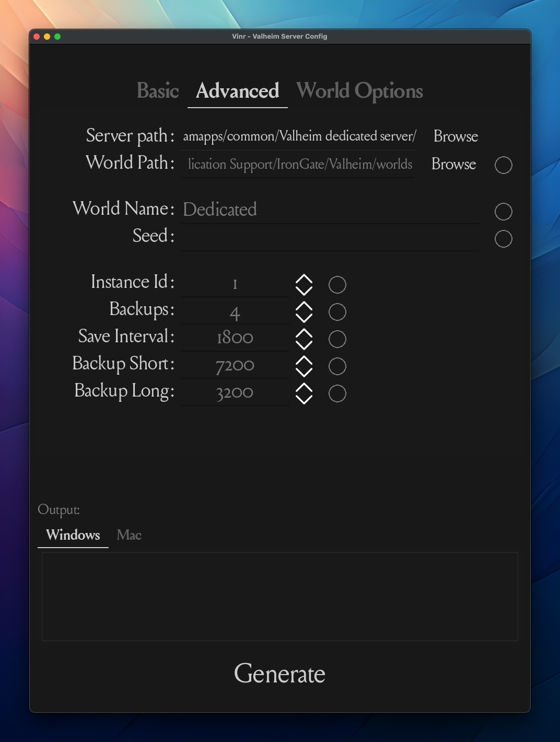Decrease Backups with down arrow
560x742 pixels.
coord(304,318)
